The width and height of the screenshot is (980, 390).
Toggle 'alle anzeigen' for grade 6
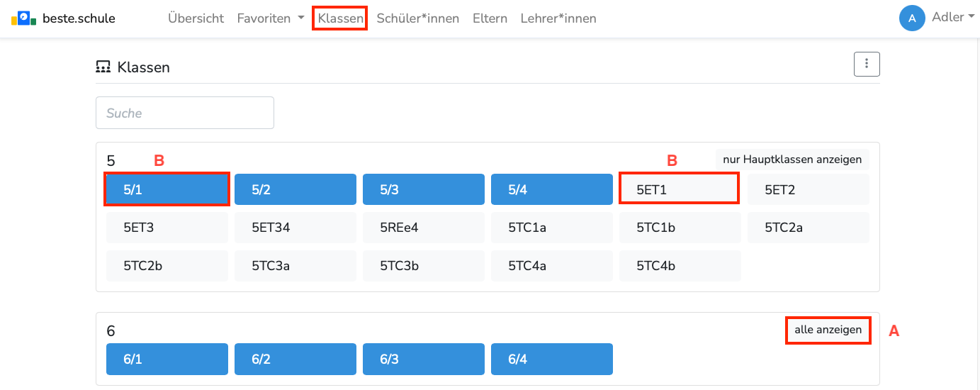click(x=828, y=330)
